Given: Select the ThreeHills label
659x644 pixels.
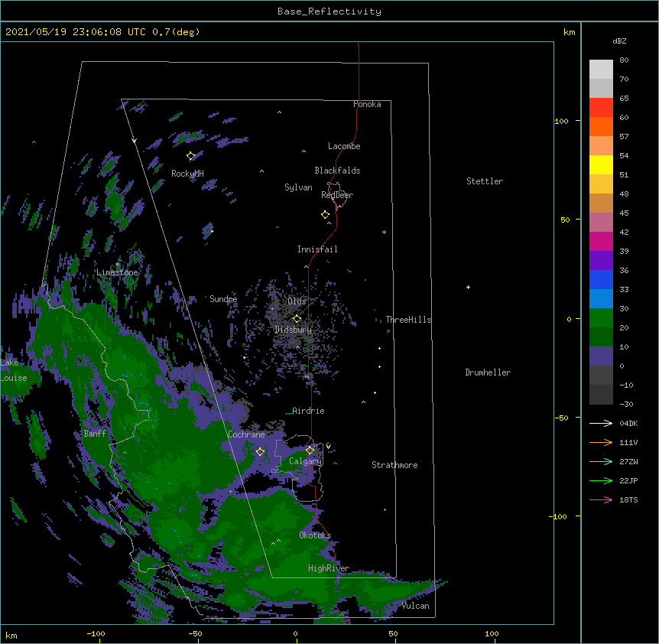Looking at the screenshot, I should (x=408, y=320).
